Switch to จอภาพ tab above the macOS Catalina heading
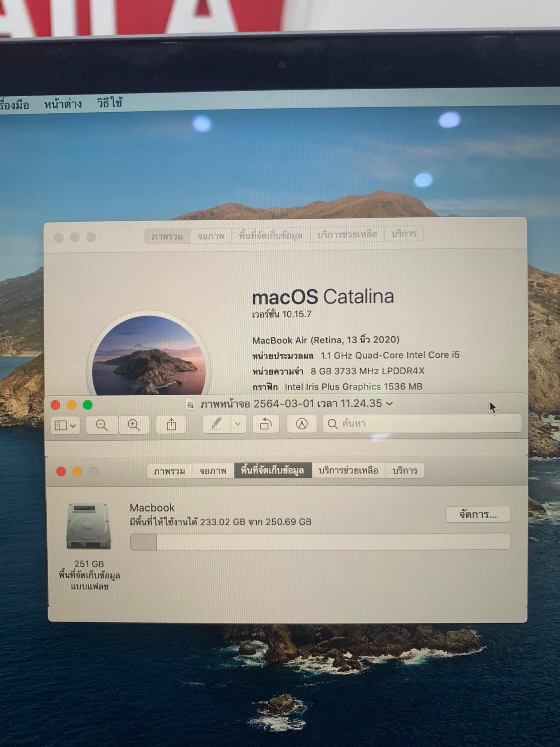Screen dimensions: 560x747 [211, 236]
